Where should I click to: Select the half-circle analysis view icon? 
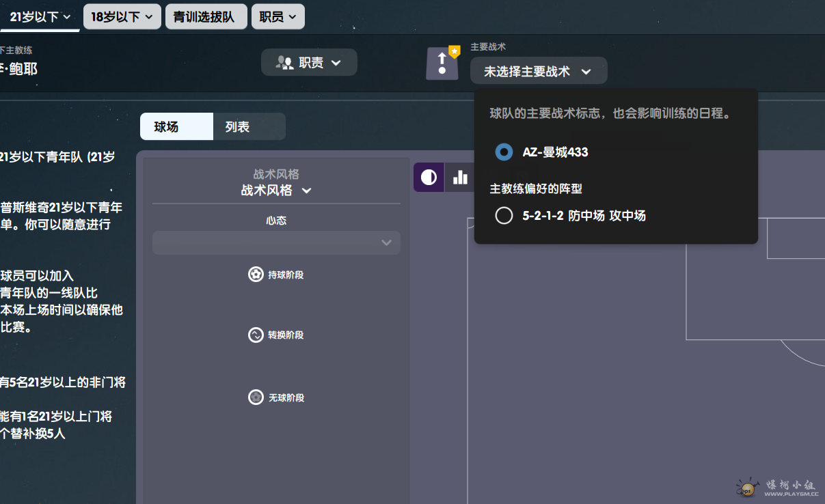click(x=429, y=178)
